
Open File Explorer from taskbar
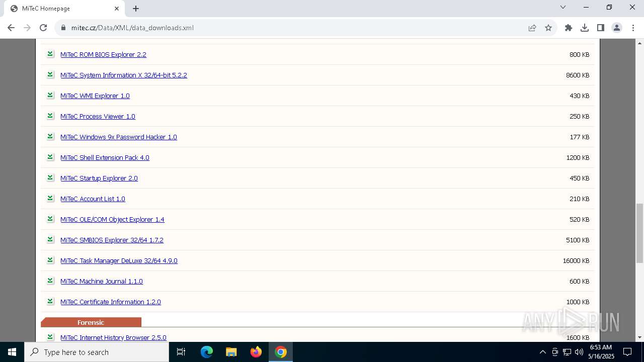point(231,352)
